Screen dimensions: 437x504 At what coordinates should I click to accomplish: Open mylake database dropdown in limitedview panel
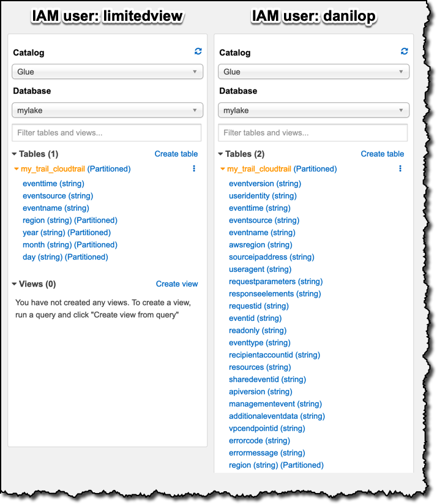click(107, 110)
